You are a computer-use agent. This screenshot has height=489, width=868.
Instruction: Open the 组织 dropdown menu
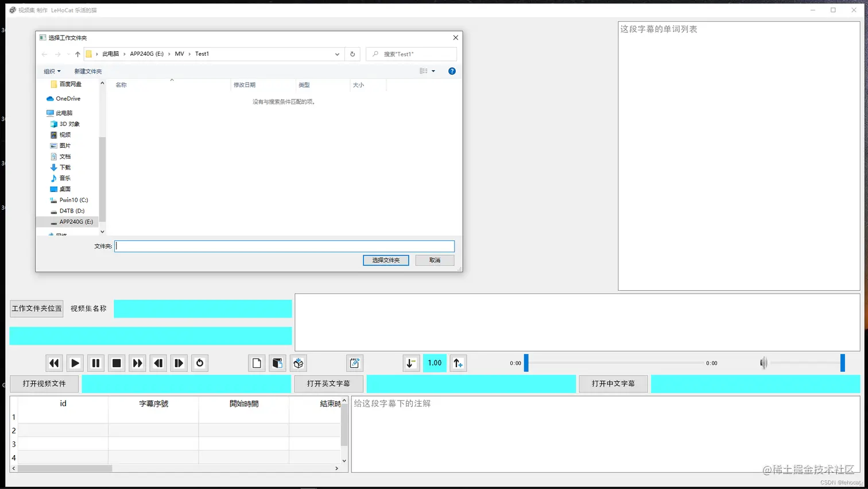click(52, 71)
